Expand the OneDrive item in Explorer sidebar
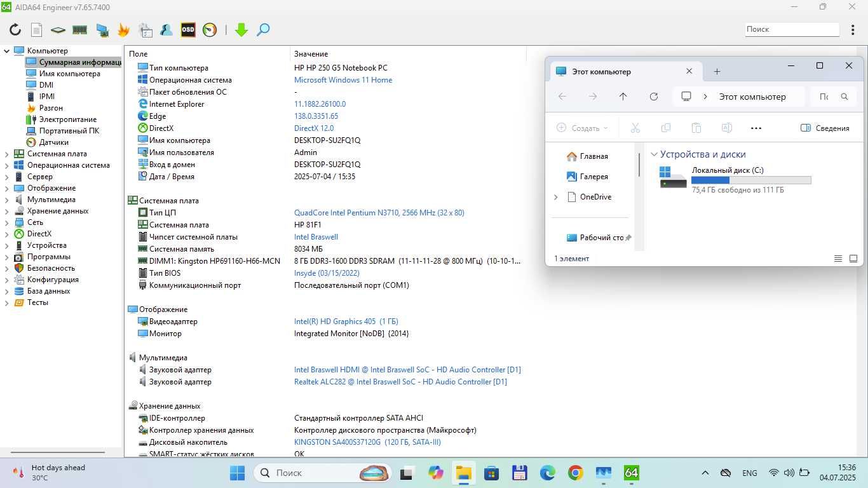Viewport: 868px width, 488px height. click(556, 197)
